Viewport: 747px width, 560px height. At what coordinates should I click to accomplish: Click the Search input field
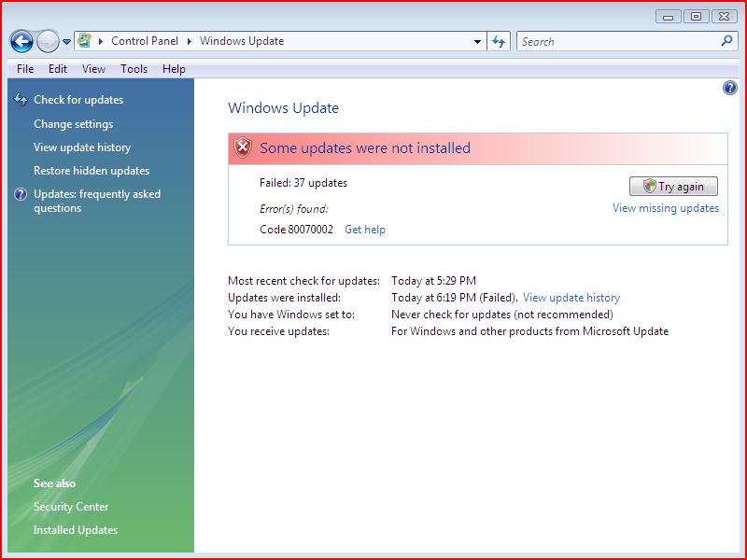point(619,41)
